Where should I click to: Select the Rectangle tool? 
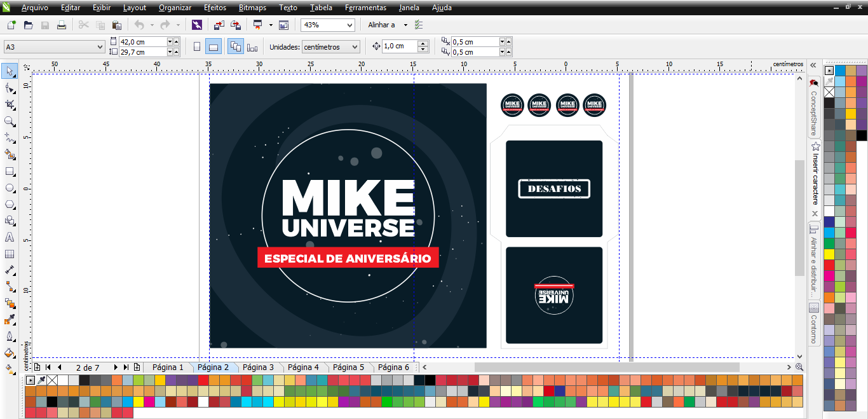pyautogui.click(x=10, y=172)
